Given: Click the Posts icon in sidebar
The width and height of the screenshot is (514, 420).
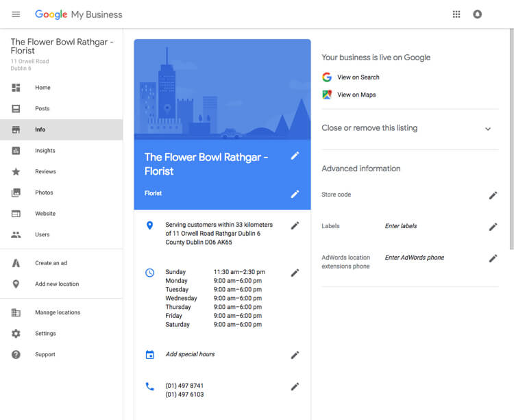Looking at the screenshot, I should (x=16, y=108).
